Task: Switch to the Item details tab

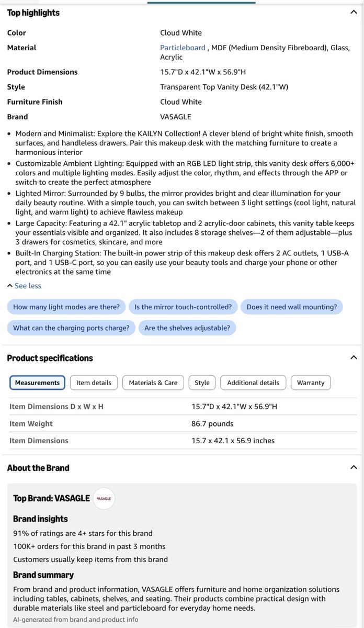Action: tap(94, 383)
